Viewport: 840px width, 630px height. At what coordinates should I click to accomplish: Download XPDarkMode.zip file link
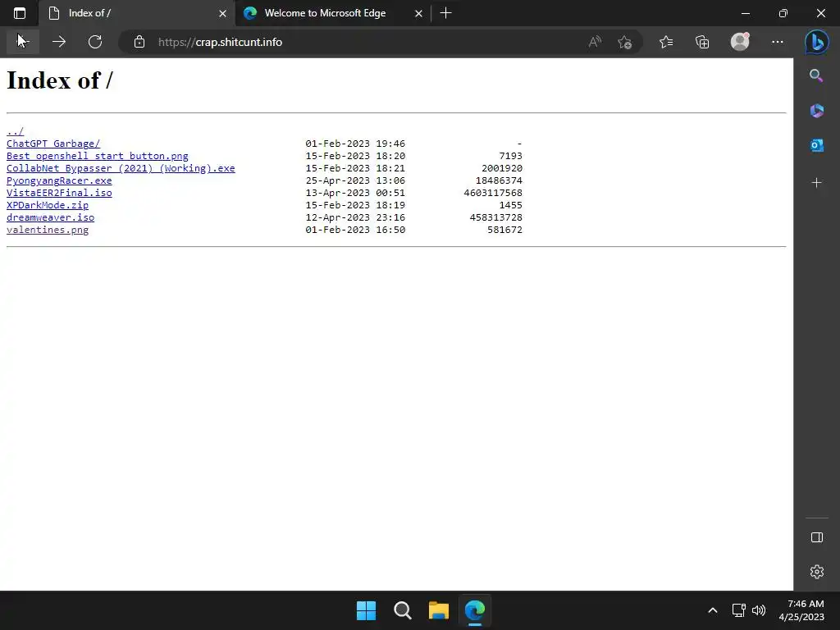point(47,205)
